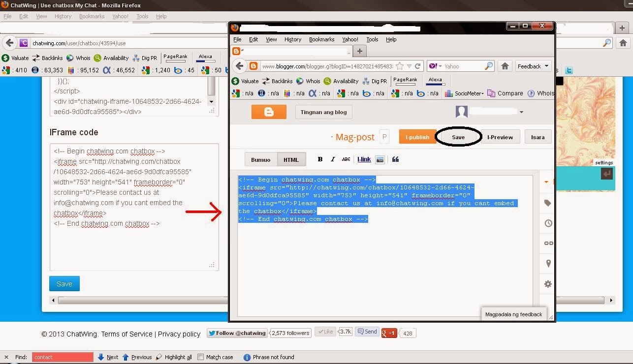The height and width of the screenshot is (364, 633).
Task: Apply strikethrough ABC formatting in editor
Action: pos(346,159)
